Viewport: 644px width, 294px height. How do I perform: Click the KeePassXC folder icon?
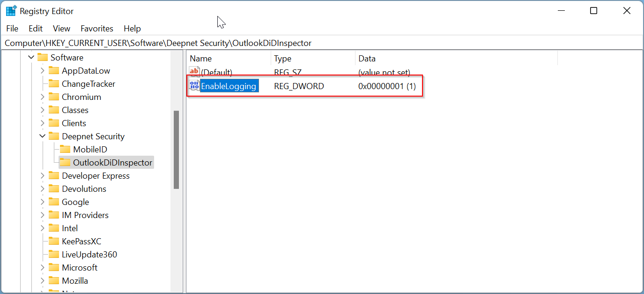point(54,241)
